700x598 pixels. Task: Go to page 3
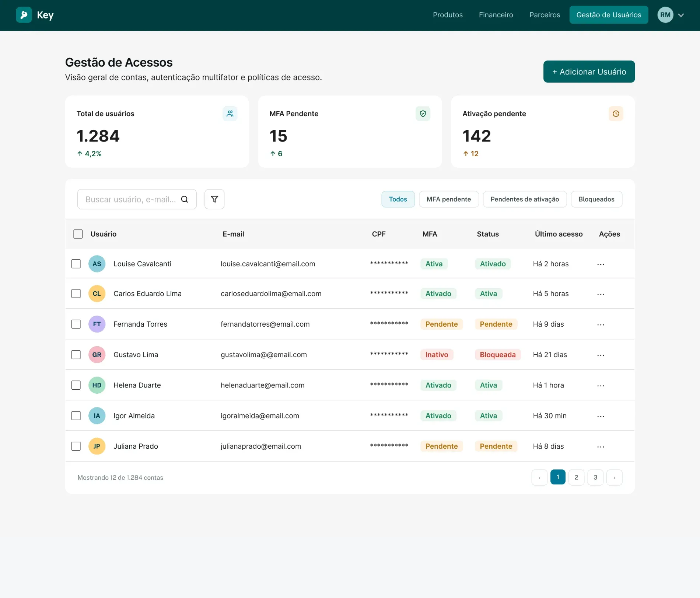595,477
